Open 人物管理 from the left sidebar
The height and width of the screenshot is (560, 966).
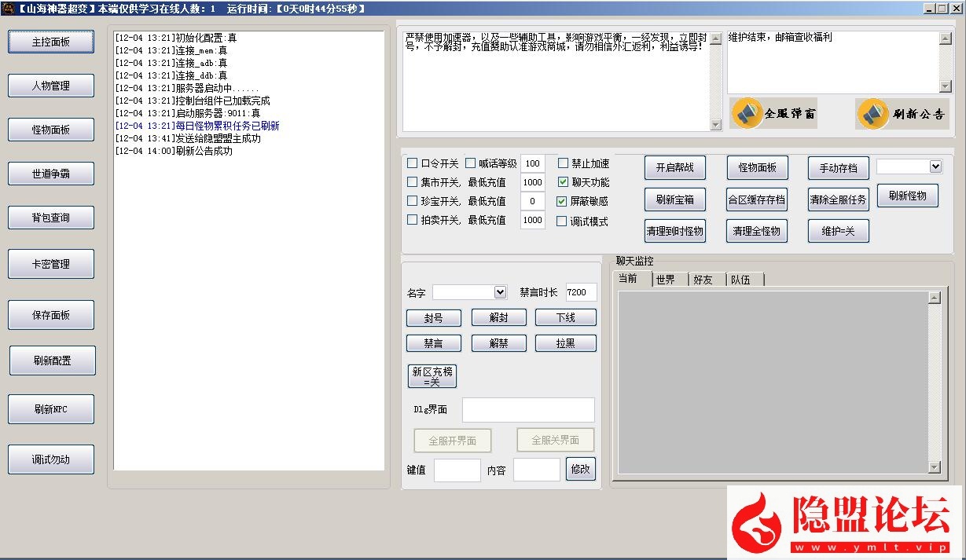tap(51, 86)
